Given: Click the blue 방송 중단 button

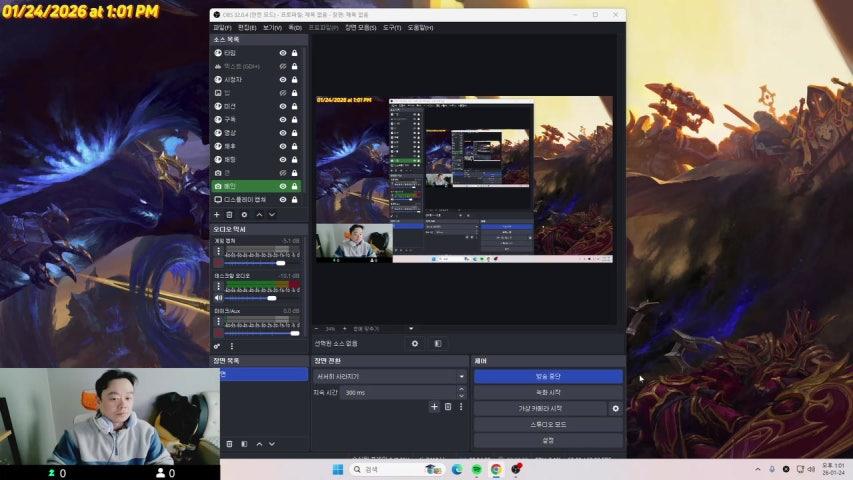Looking at the screenshot, I should pos(548,376).
